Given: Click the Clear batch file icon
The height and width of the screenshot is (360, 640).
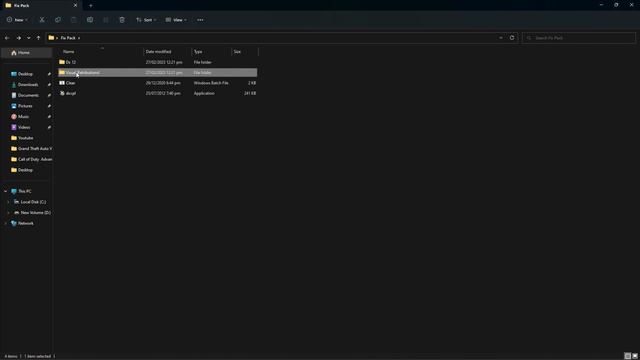Looking at the screenshot, I should pos(62,83).
